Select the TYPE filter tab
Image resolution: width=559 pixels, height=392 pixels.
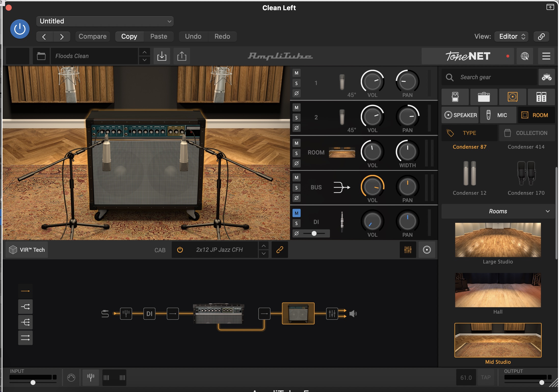469,133
